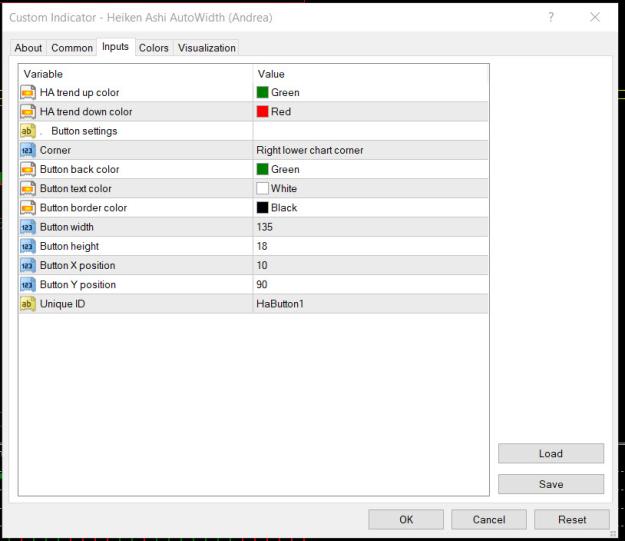The width and height of the screenshot is (625, 541).
Task: Select the Button X position label
Action: click(77, 266)
